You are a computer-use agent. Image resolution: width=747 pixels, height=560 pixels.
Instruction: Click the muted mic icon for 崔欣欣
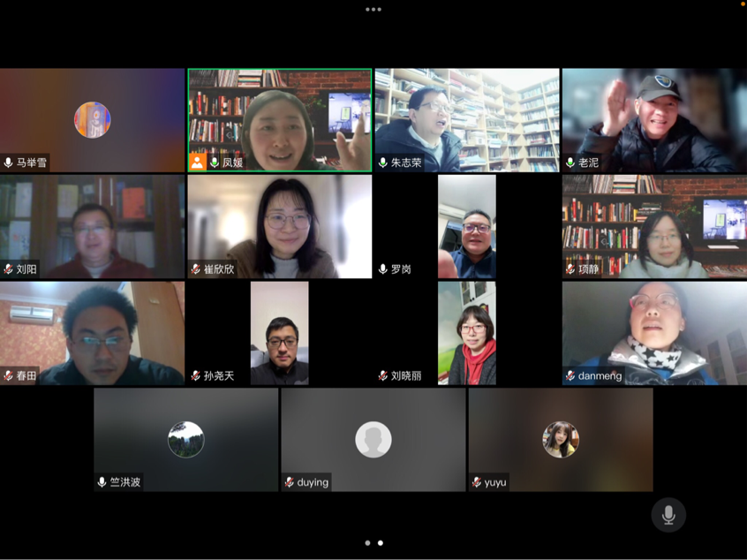[x=196, y=269]
